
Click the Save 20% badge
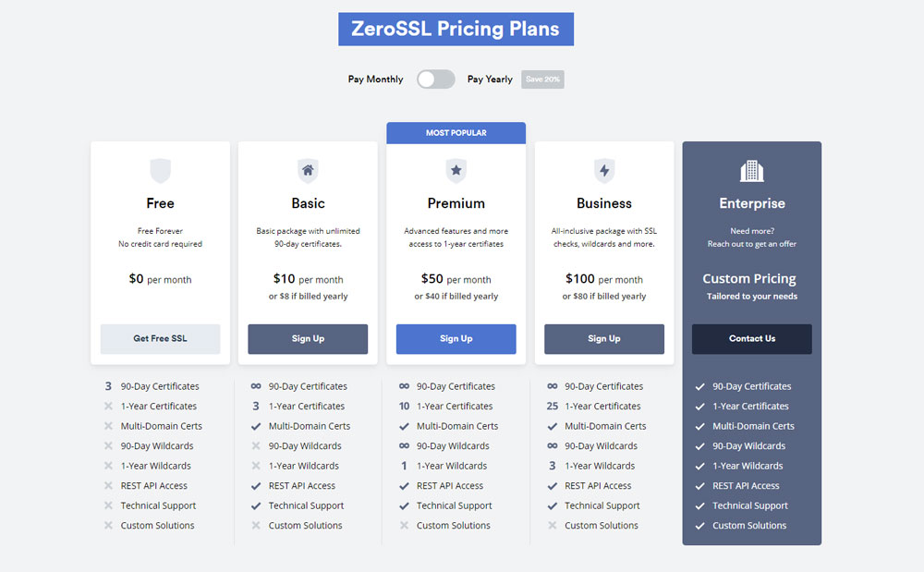(542, 79)
